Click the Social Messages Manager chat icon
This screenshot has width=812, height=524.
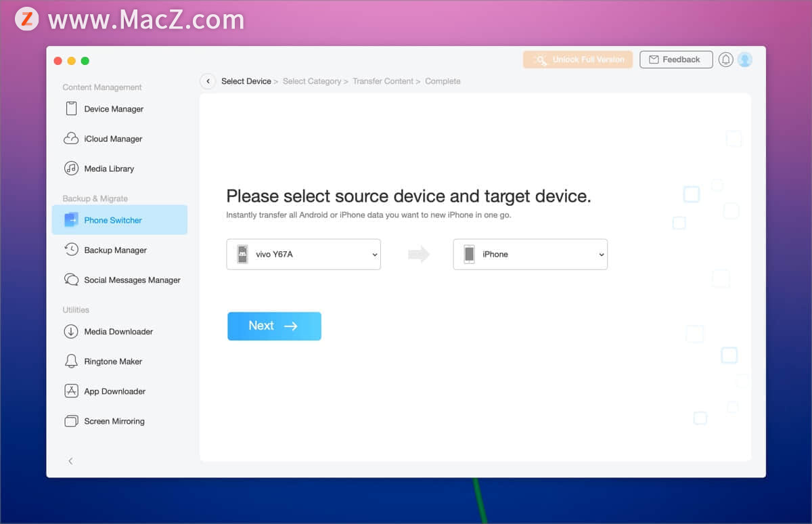pyautogui.click(x=71, y=280)
